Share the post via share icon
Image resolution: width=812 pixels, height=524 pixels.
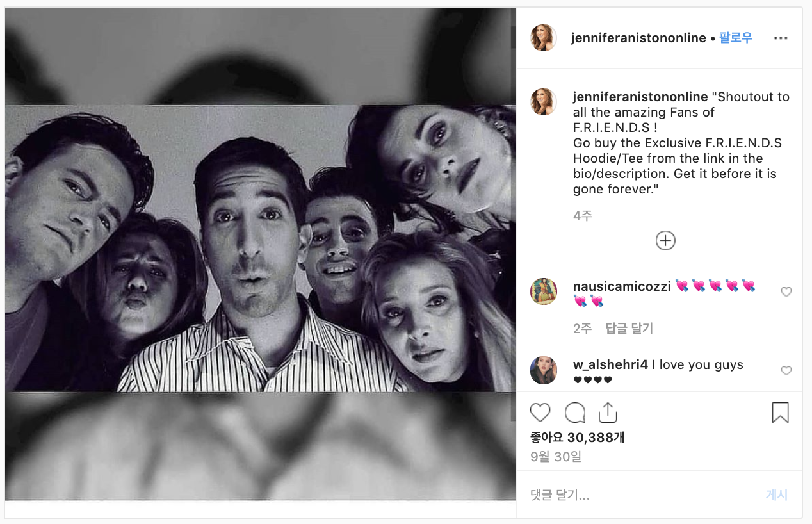[x=607, y=413]
